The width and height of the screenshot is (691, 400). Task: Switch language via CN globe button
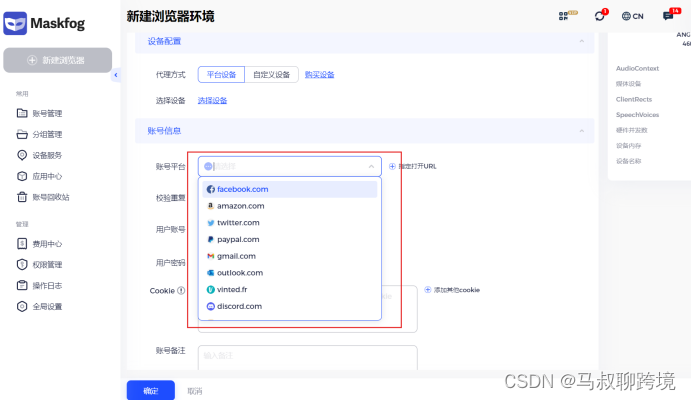coord(632,16)
